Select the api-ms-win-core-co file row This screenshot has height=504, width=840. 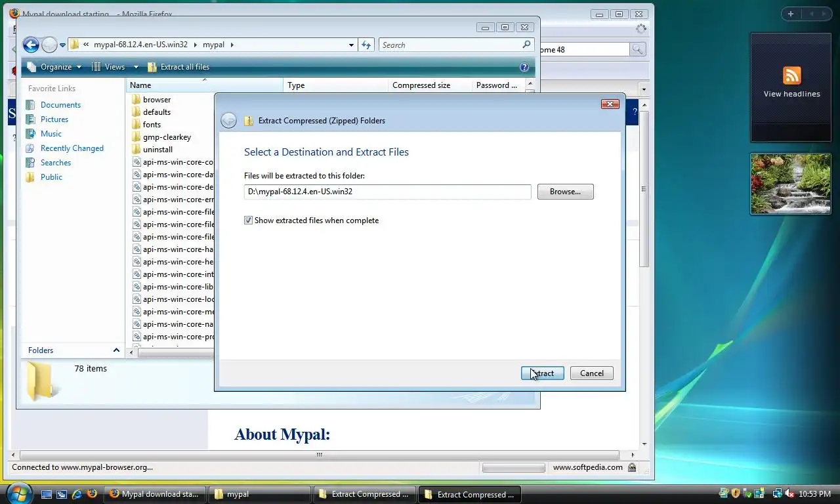click(x=173, y=162)
